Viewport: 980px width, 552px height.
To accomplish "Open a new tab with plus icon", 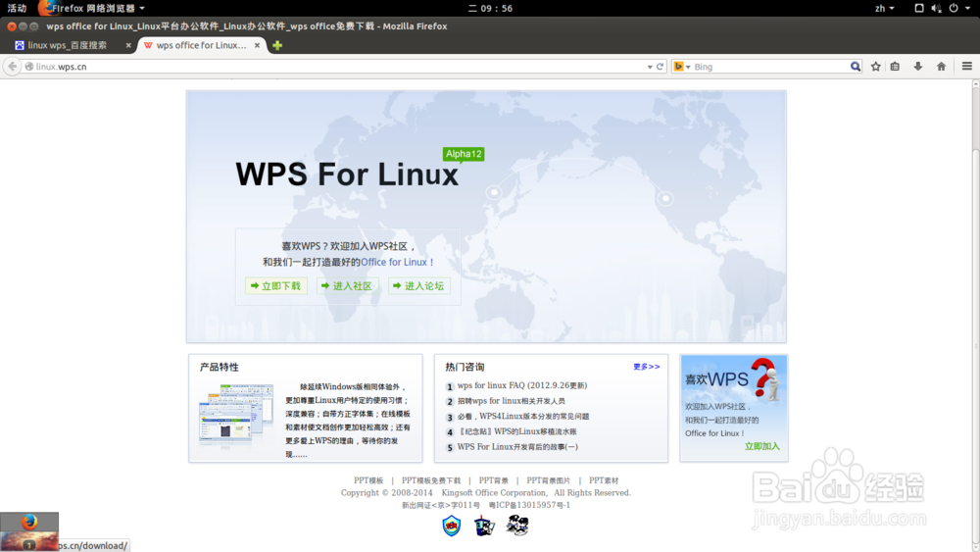I will [x=277, y=45].
